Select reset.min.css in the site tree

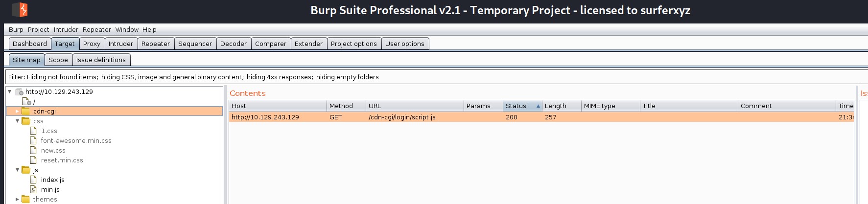click(x=62, y=160)
